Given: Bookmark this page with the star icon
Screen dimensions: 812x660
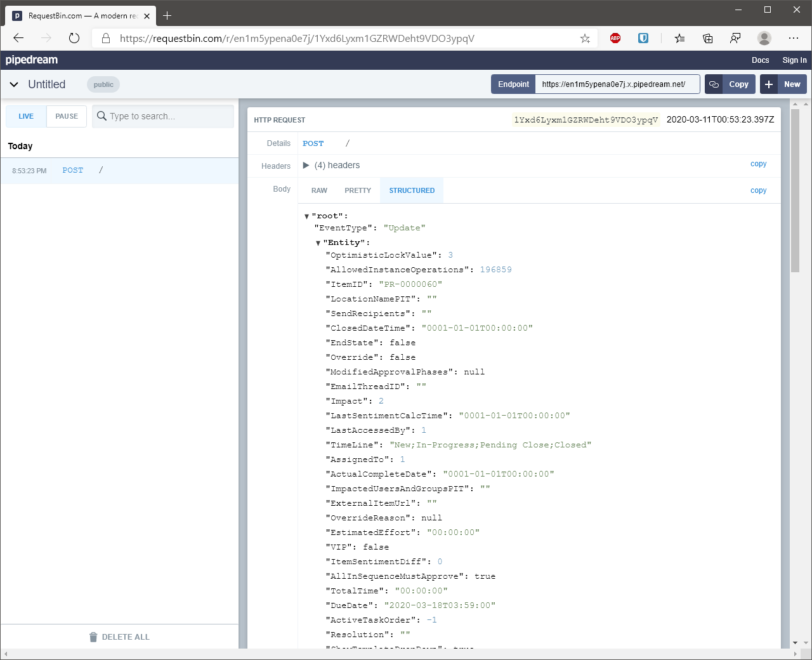Looking at the screenshot, I should [x=585, y=39].
